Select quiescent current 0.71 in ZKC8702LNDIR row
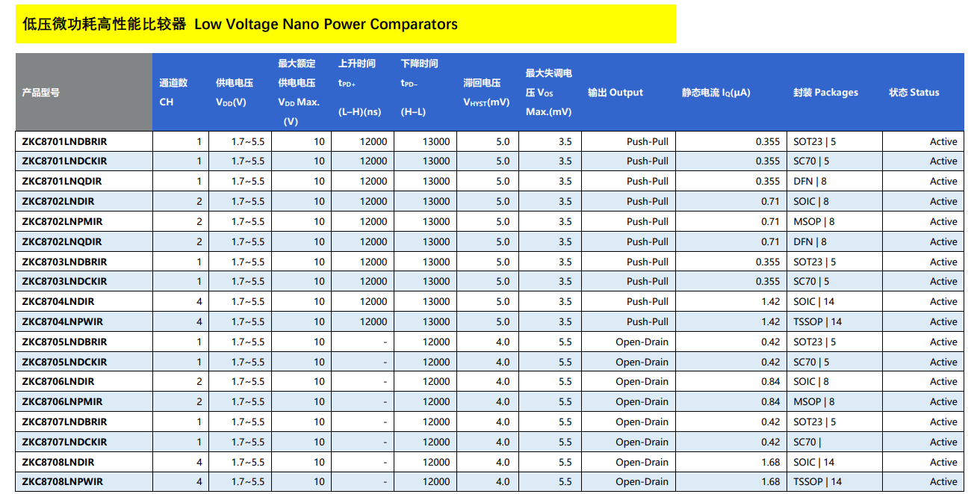The image size is (980, 494). tap(771, 202)
